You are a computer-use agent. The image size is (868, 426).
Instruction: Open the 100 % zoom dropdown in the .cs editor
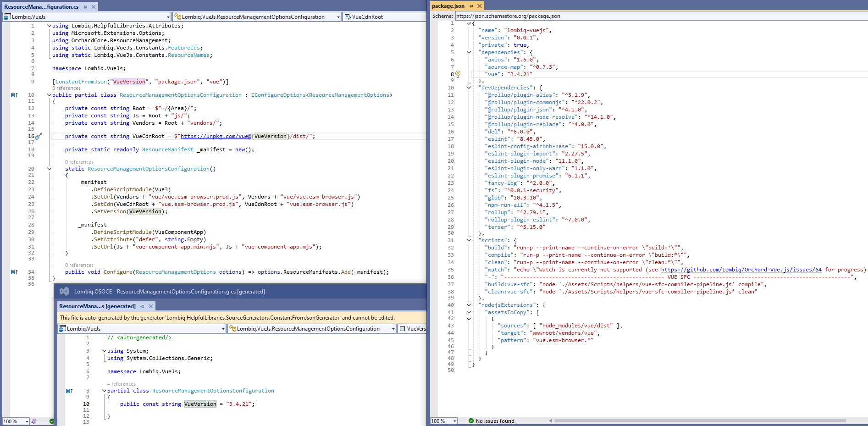27,421
